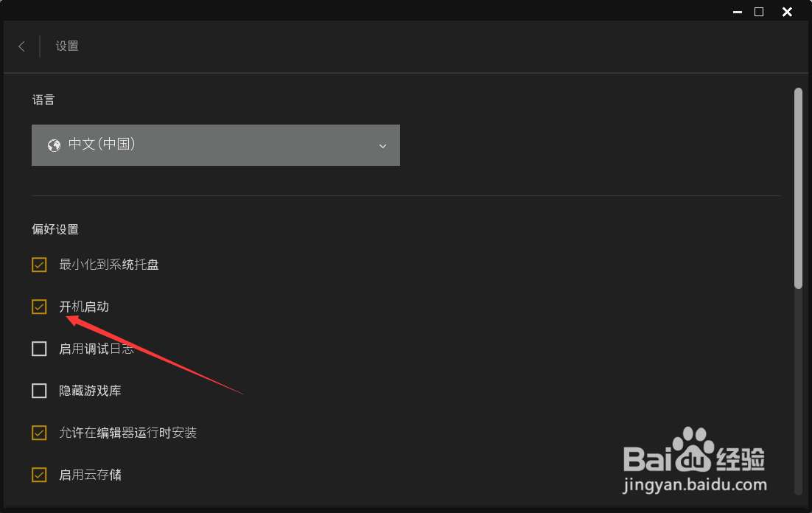Click the globe icon in language selector
The width and height of the screenshot is (812, 513).
pos(54,146)
